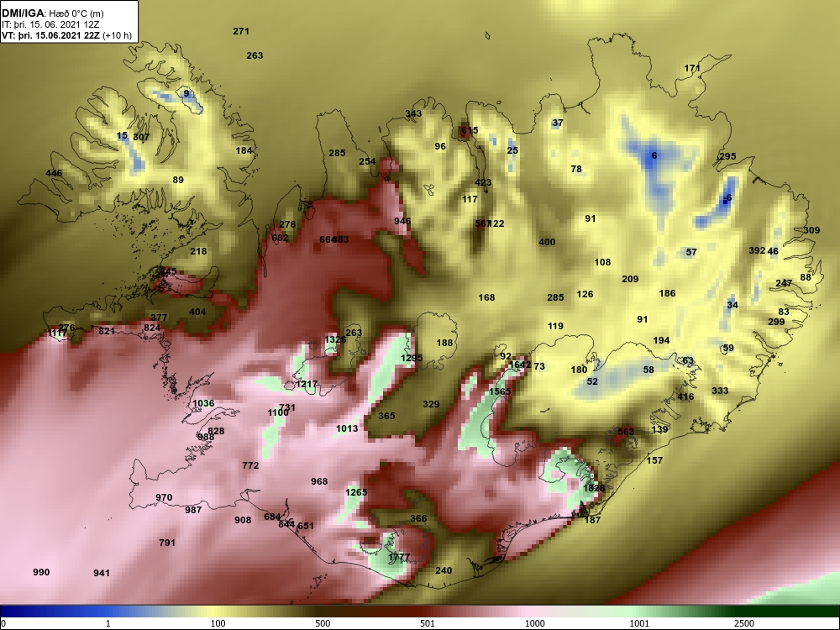Click the value 416
This screenshot has height=630, width=840.
685,397
